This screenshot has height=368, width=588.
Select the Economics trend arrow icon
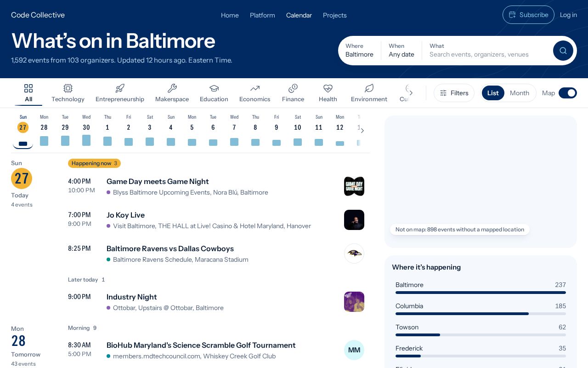coord(255,88)
